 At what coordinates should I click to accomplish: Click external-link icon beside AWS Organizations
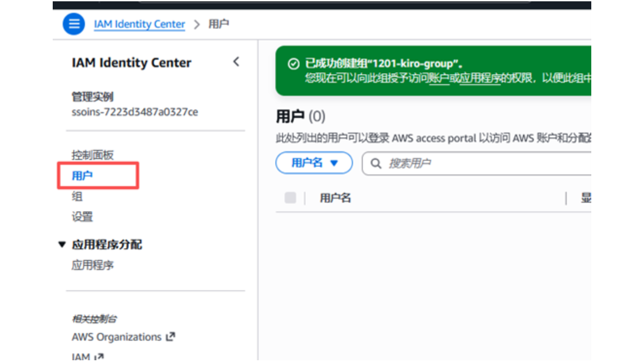click(170, 337)
